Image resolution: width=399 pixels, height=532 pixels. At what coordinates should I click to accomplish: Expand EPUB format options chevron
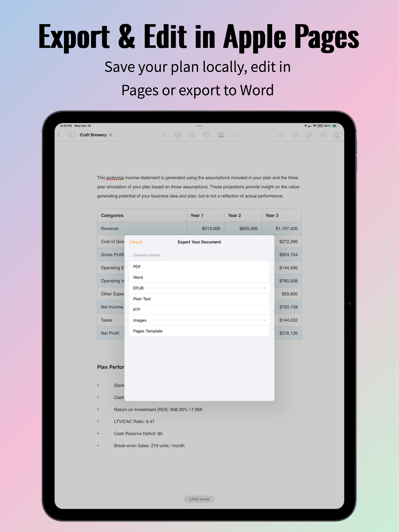point(265,288)
